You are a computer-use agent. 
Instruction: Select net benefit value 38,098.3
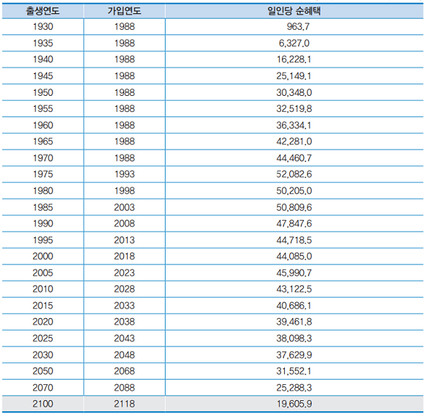tap(294, 338)
